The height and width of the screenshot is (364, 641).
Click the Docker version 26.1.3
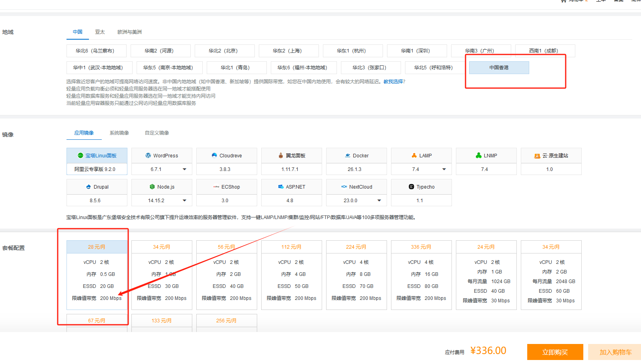(x=357, y=169)
